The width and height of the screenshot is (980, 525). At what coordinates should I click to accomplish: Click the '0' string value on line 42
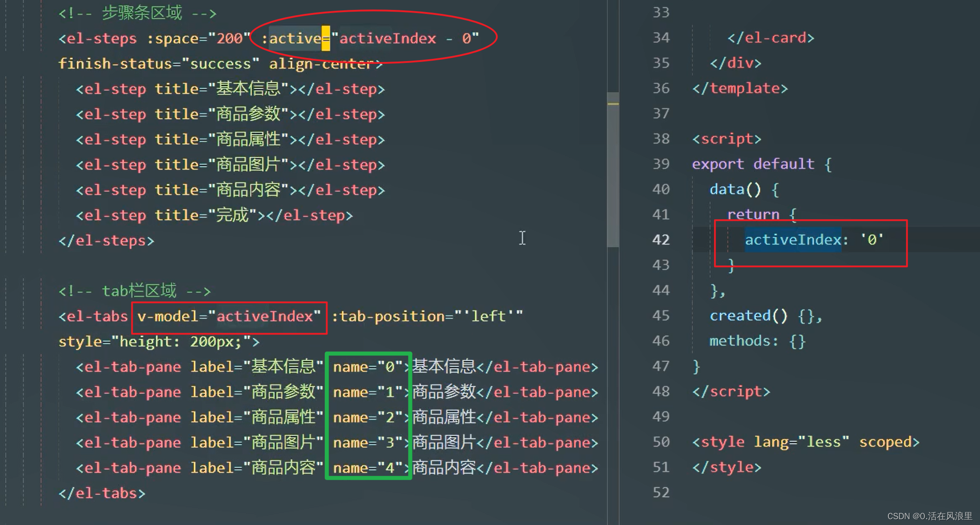coord(872,239)
